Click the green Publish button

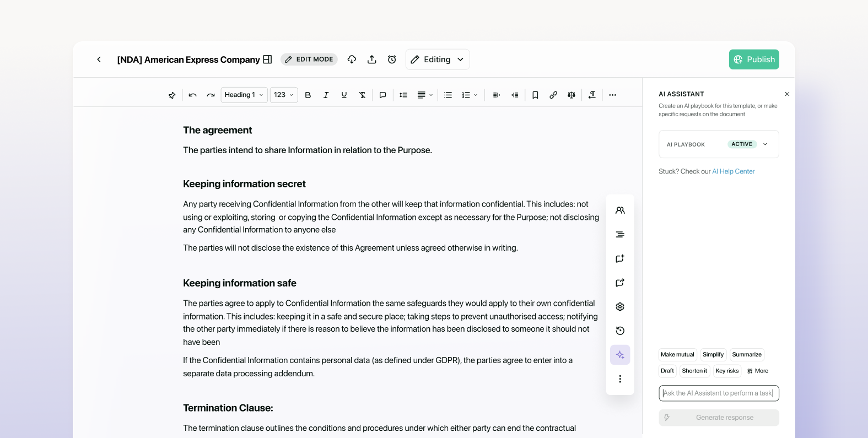754,60
